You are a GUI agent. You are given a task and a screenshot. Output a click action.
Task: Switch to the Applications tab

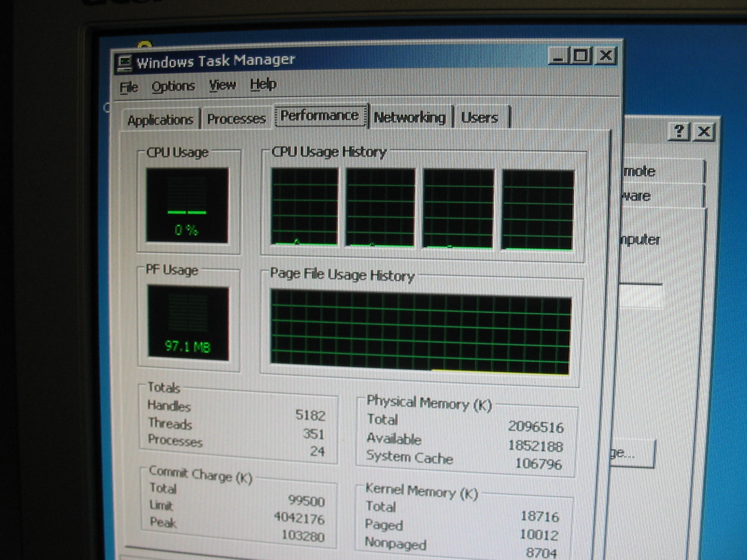point(160,120)
